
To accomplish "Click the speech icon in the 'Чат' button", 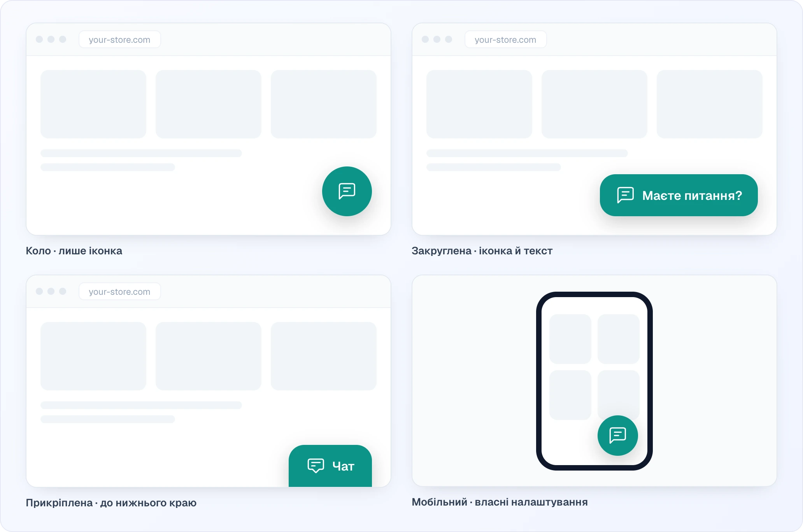I will (316, 465).
